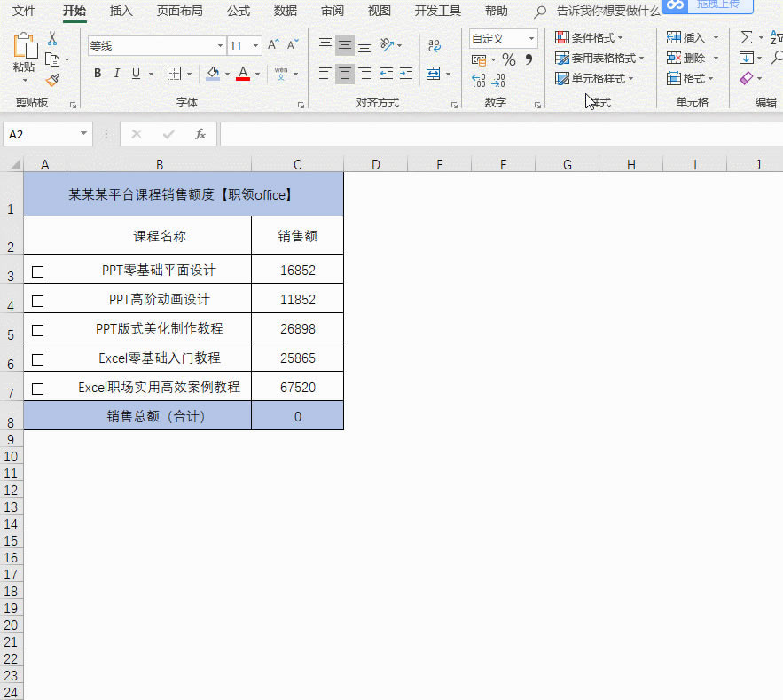Open 套用表格格式 dropdown
783x700 pixels.
[x=599, y=58]
